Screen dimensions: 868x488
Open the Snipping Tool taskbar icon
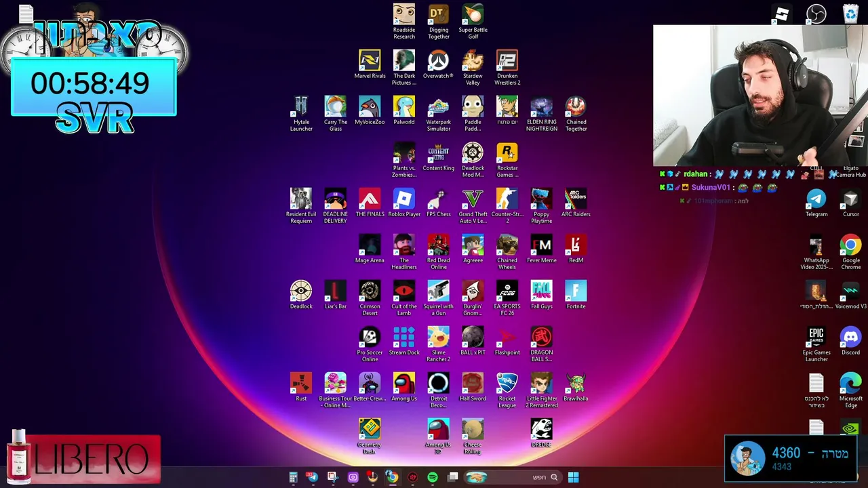click(332, 477)
